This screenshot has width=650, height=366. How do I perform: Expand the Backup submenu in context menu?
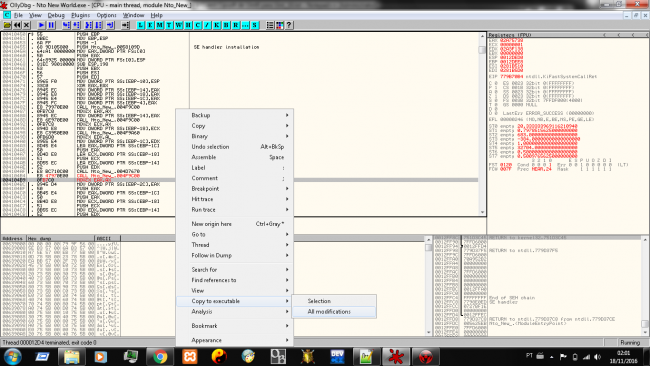[x=235, y=115]
